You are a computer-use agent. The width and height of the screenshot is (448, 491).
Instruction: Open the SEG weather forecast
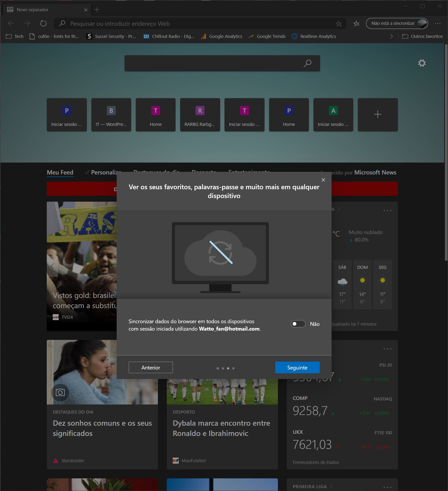tap(382, 284)
